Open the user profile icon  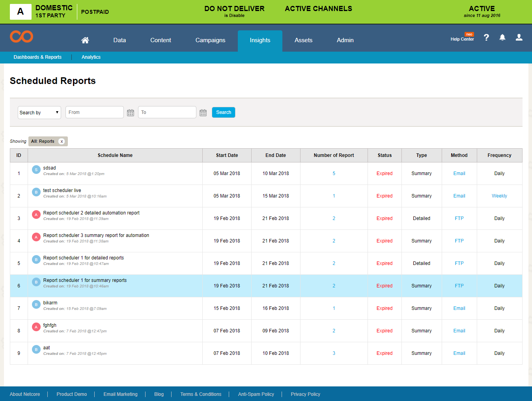coord(519,37)
